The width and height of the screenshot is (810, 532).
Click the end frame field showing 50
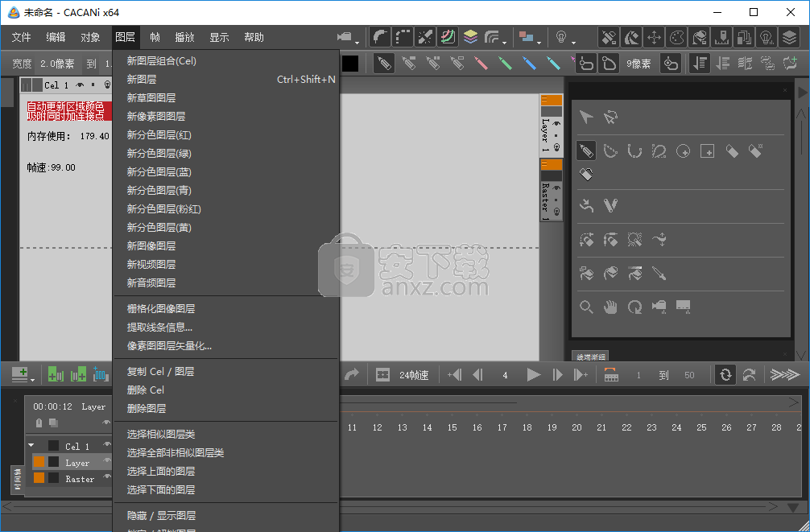pyautogui.click(x=689, y=376)
